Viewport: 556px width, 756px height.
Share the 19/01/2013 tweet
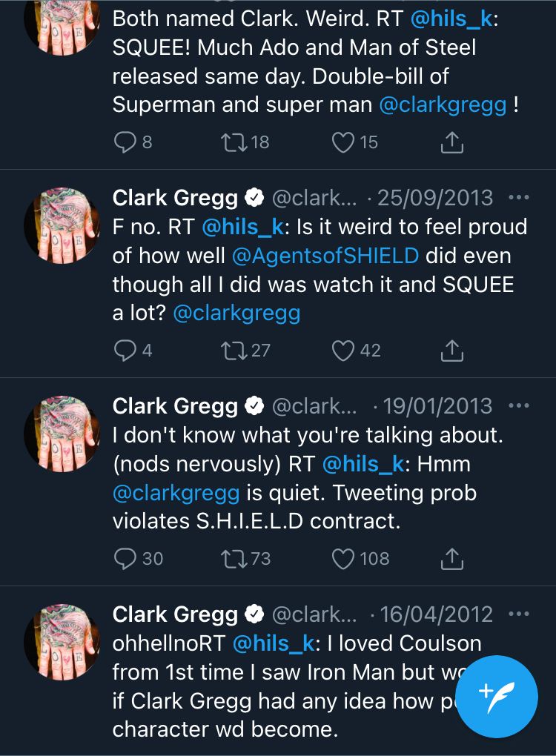coord(451,558)
